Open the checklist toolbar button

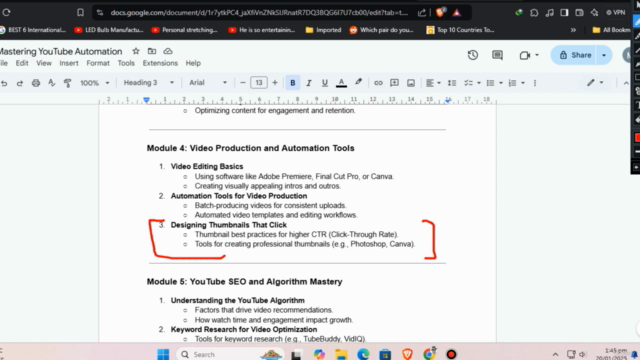click(468, 83)
